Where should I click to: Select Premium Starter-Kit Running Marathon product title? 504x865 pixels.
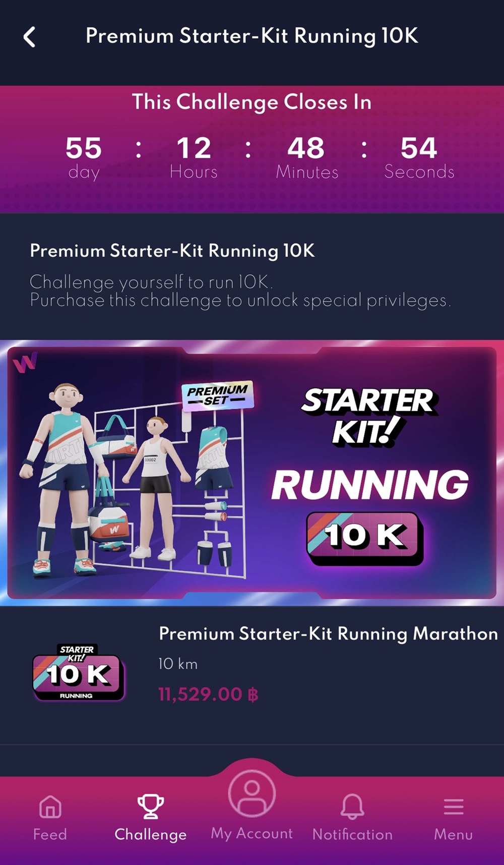coord(328,633)
